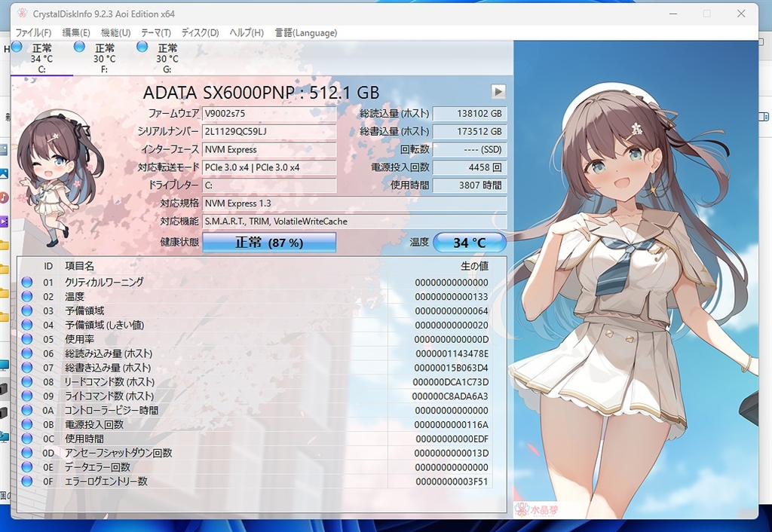This screenshot has width=772, height=532.
Task: Select the アンセーフシャットダウン回数 attribute name
Action: point(118,453)
